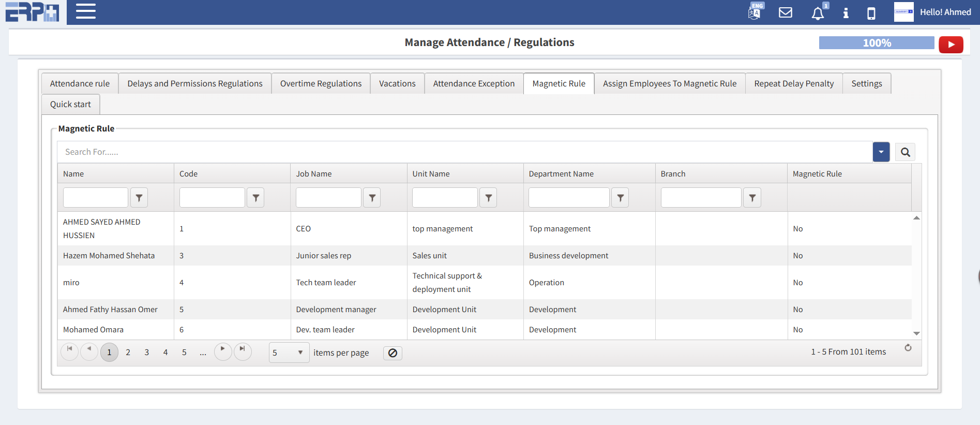Open the notifications bell

point(818,13)
